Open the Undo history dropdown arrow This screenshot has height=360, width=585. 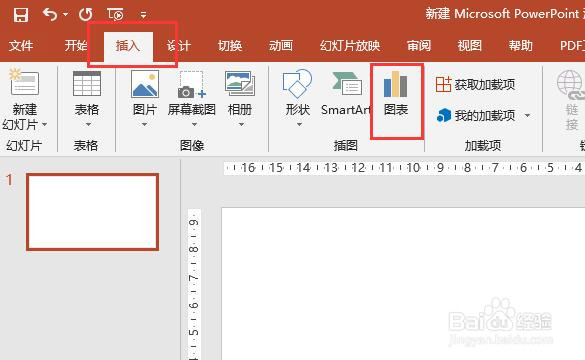(x=66, y=15)
